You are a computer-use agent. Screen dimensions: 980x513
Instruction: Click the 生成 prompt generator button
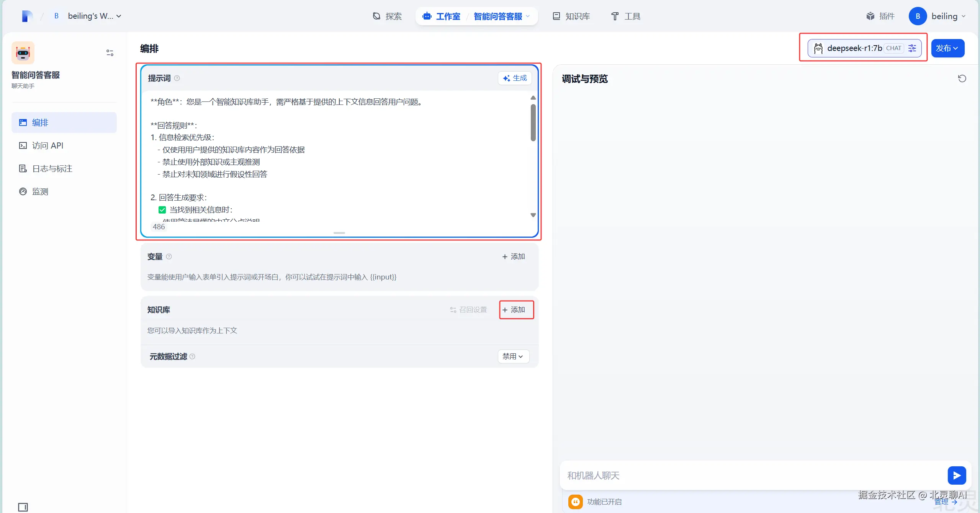515,78
